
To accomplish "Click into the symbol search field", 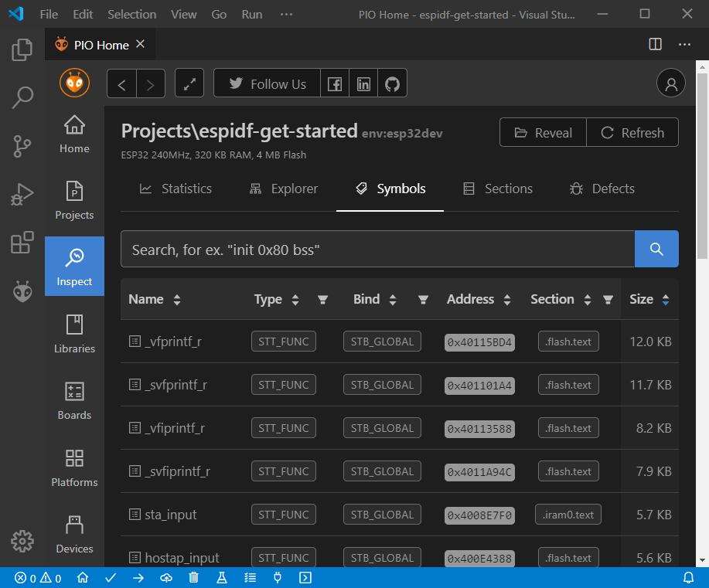I will (x=377, y=250).
